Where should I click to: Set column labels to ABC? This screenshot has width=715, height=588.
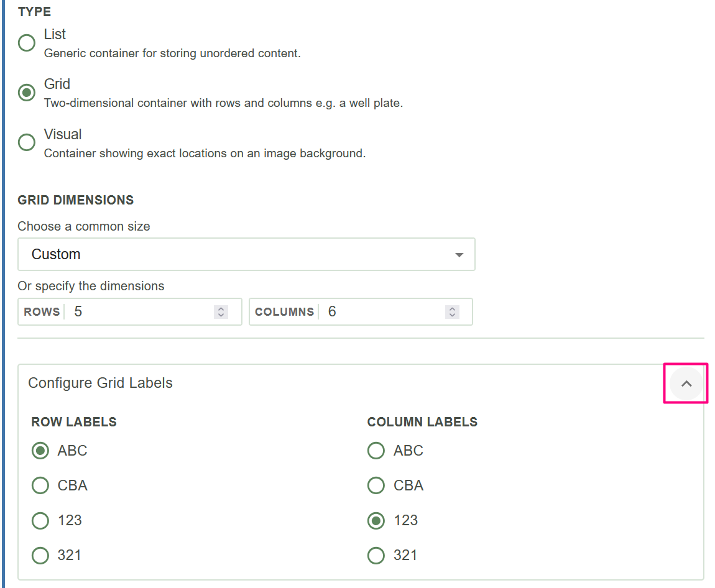pyautogui.click(x=376, y=451)
